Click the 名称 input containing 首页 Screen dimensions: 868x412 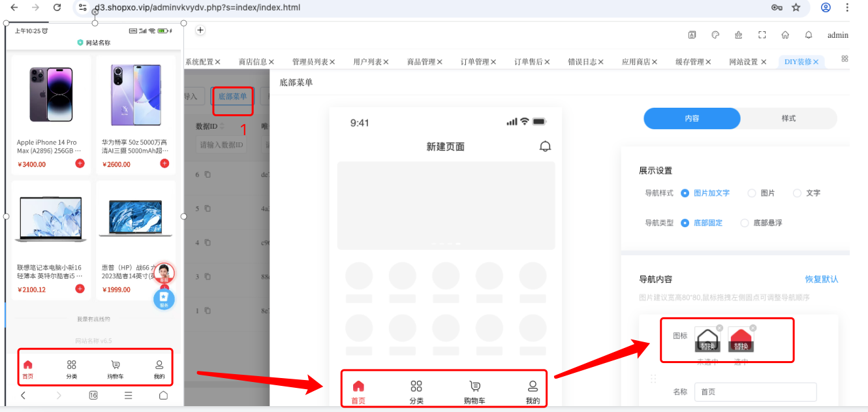pyautogui.click(x=756, y=392)
